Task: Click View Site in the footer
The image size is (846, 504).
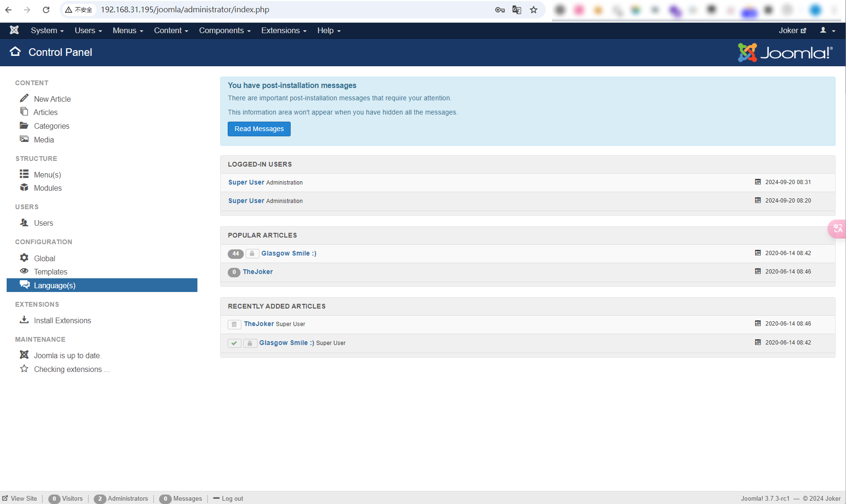Action: (x=19, y=498)
